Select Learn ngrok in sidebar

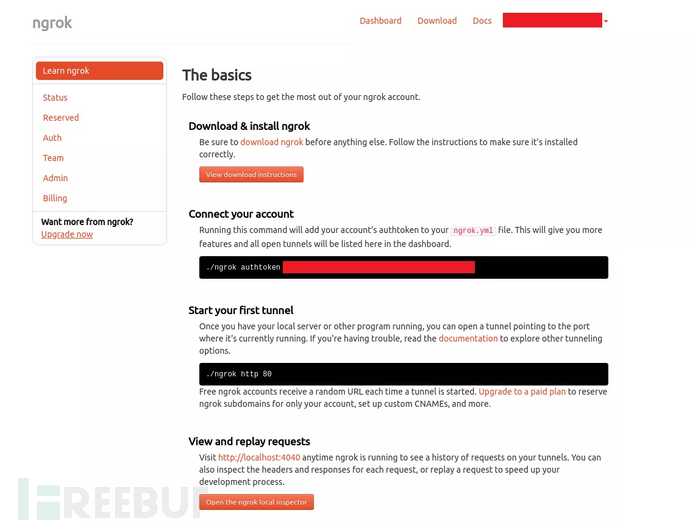coord(99,71)
